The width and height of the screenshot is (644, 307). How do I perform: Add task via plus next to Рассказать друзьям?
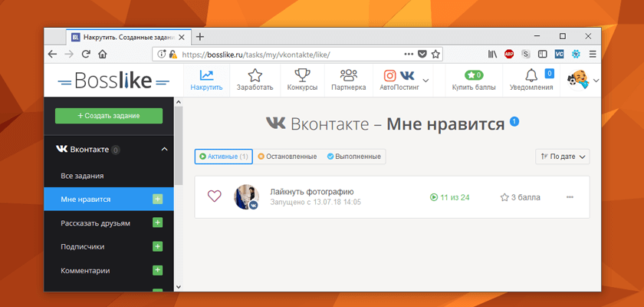point(158,223)
